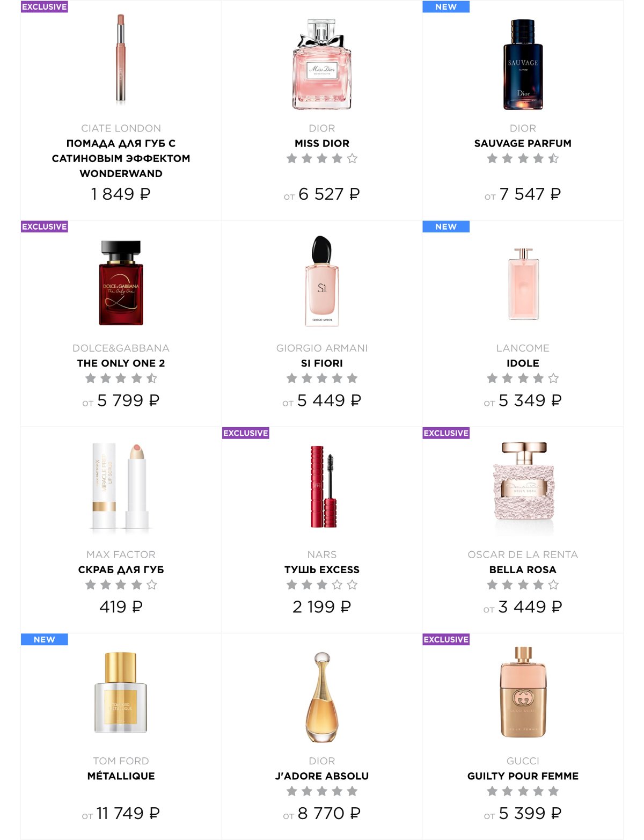Click the Miss Dior perfume bottle image

(x=322, y=64)
